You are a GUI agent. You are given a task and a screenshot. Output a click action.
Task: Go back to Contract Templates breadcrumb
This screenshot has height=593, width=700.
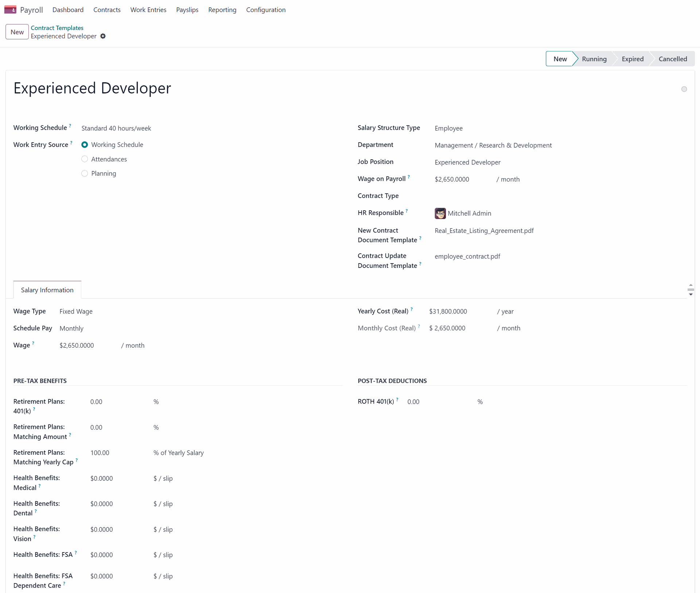click(x=57, y=28)
